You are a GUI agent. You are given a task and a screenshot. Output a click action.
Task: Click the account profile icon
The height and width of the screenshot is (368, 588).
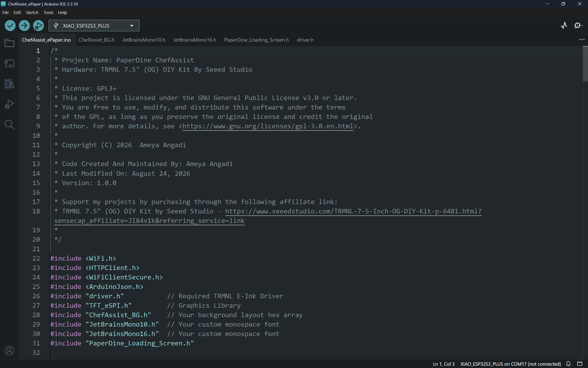pos(9,350)
